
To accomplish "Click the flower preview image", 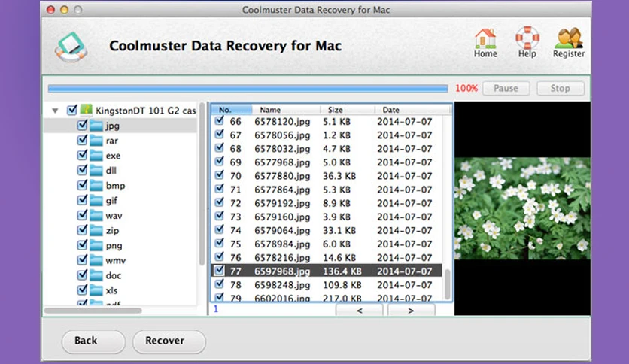I will [x=522, y=208].
